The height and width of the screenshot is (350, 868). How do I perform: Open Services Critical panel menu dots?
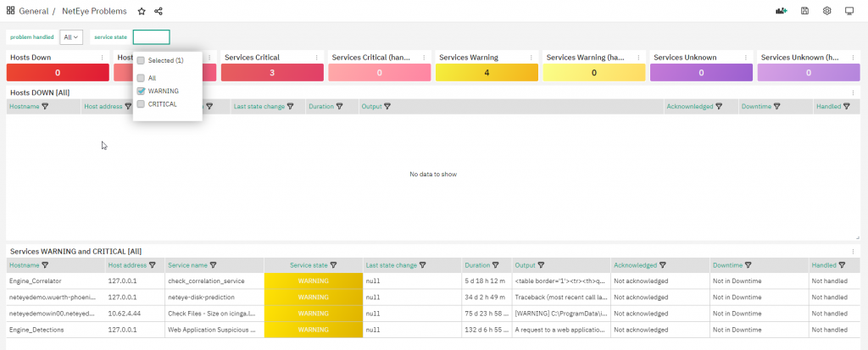pos(317,57)
